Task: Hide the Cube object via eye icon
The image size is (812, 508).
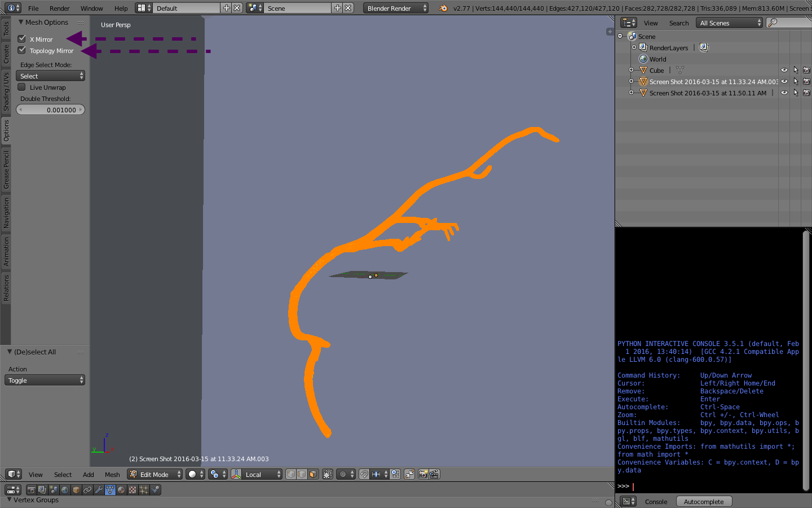Action: pyautogui.click(x=784, y=70)
